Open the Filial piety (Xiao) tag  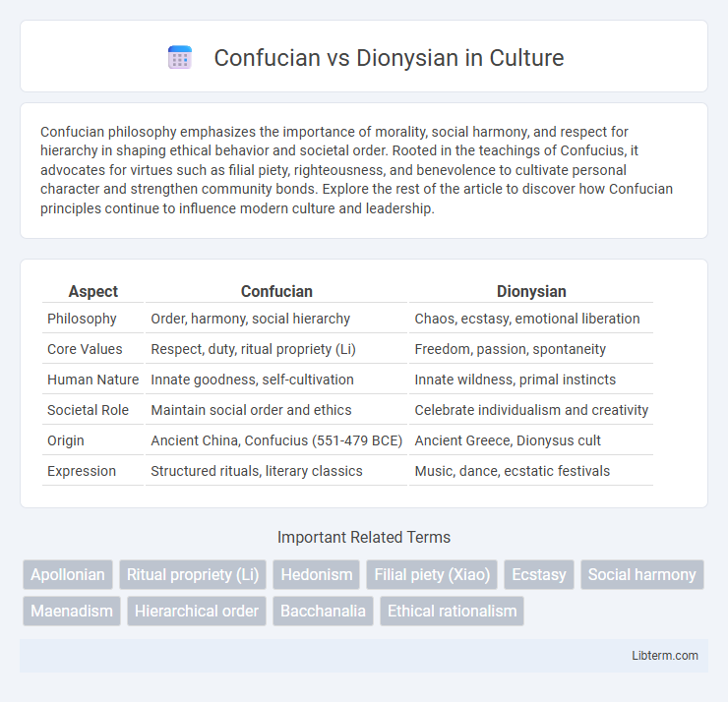coord(432,574)
